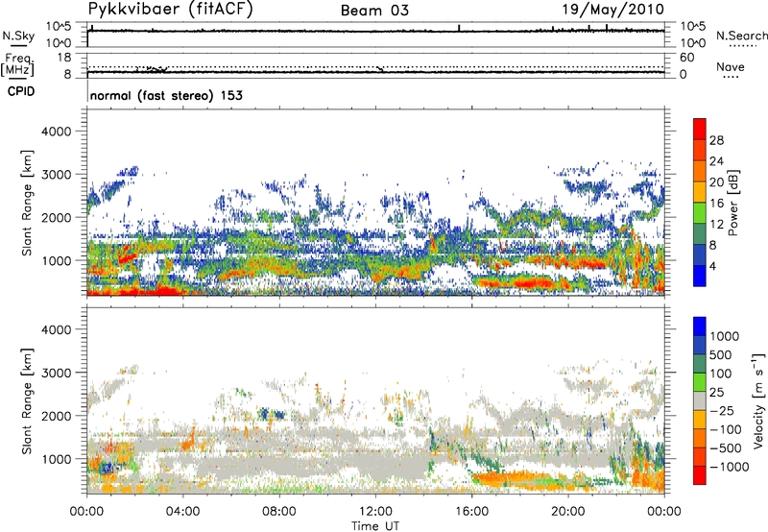Click the '60' Nave axis value
This screenshot has width=768, height=532.
coord(686,58)
